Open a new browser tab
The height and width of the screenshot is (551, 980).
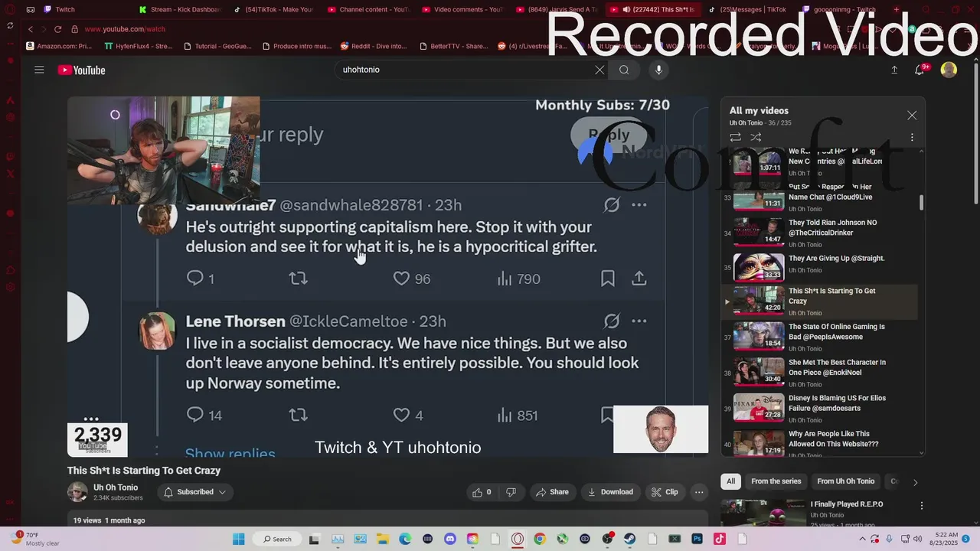(897, 9)
